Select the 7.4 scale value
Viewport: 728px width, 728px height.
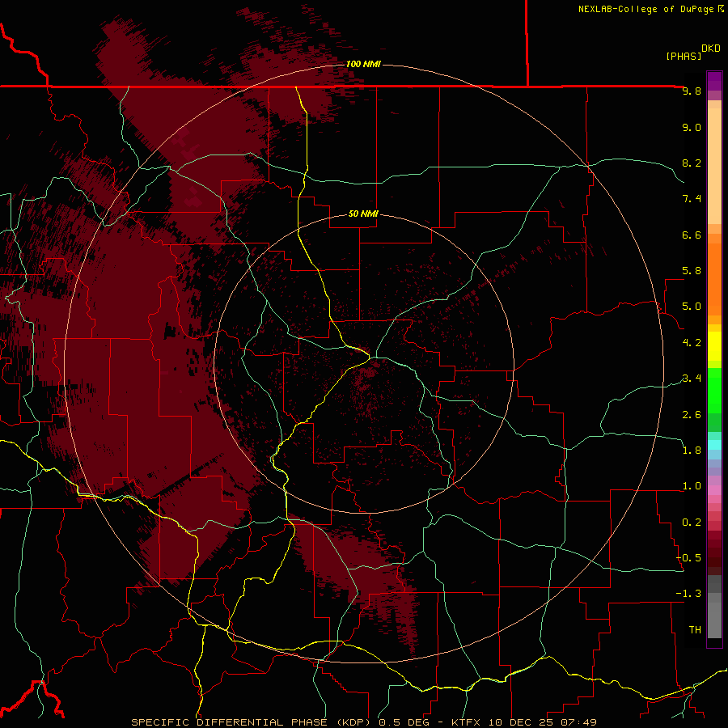pyautogui.click(x=692, y=199)
